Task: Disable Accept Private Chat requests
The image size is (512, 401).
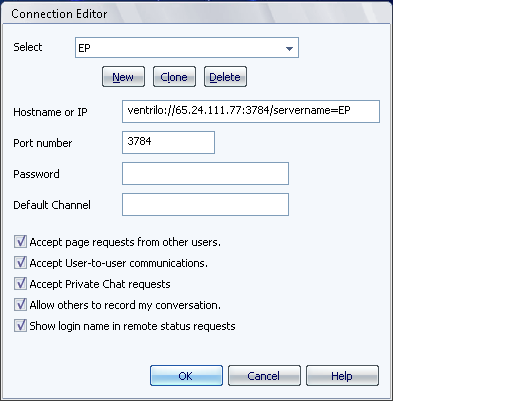Action: click(x=20, y=284)
